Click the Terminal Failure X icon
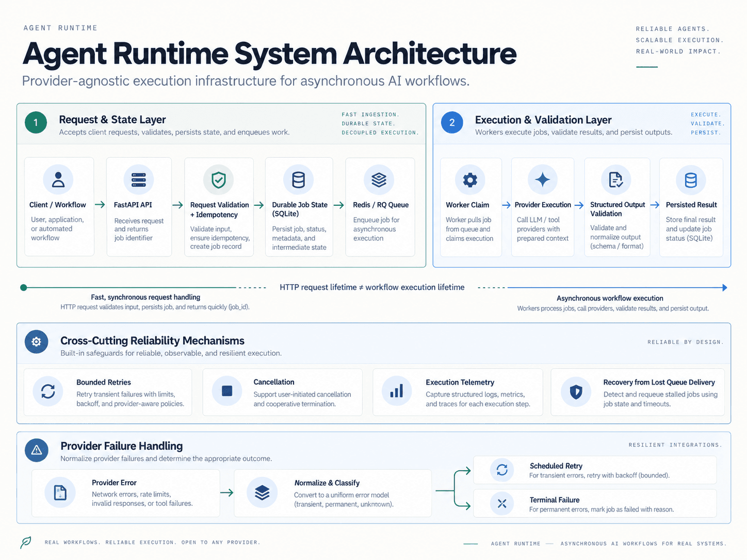Screen dimensions: 747x560 point(502,503)
